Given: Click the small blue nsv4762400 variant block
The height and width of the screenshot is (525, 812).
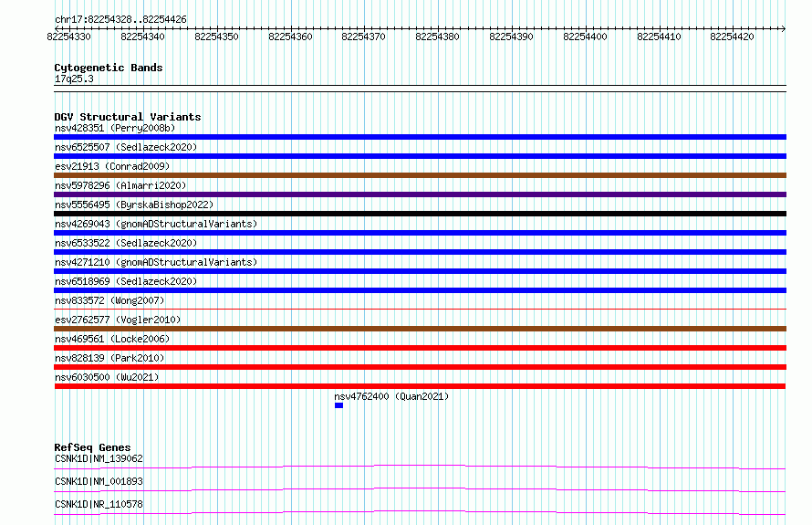Looking at the screenshot, I should (x=338, y=405).
